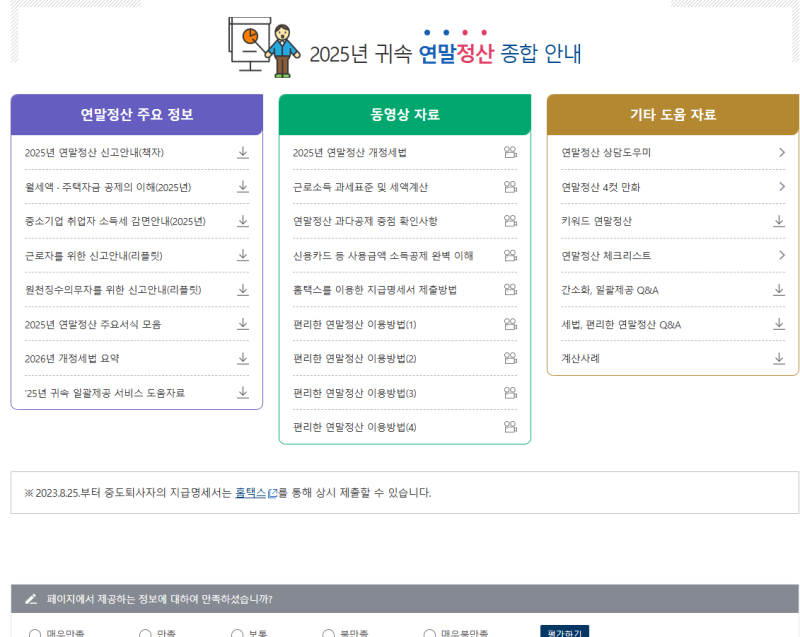Click 신용카드 등 사용금액 소득공제 완벽 이해 text
This screenshot has height=637, width=800.
(383, 256)
